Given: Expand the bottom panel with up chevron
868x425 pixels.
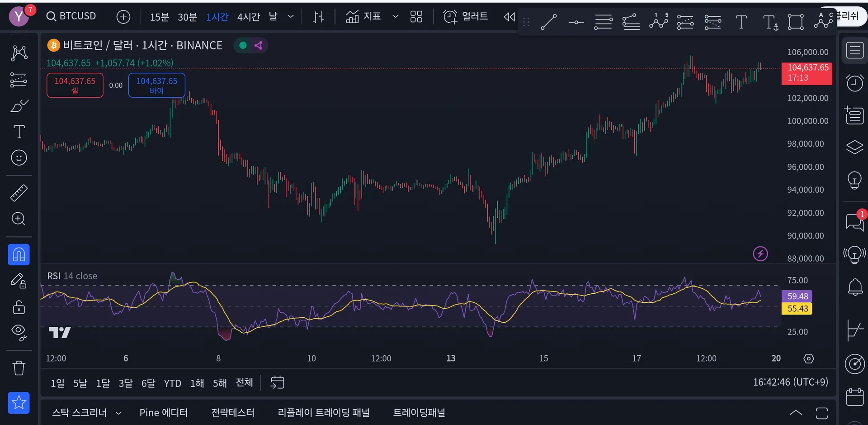Looking at the screenshot, I should (796, 413).
